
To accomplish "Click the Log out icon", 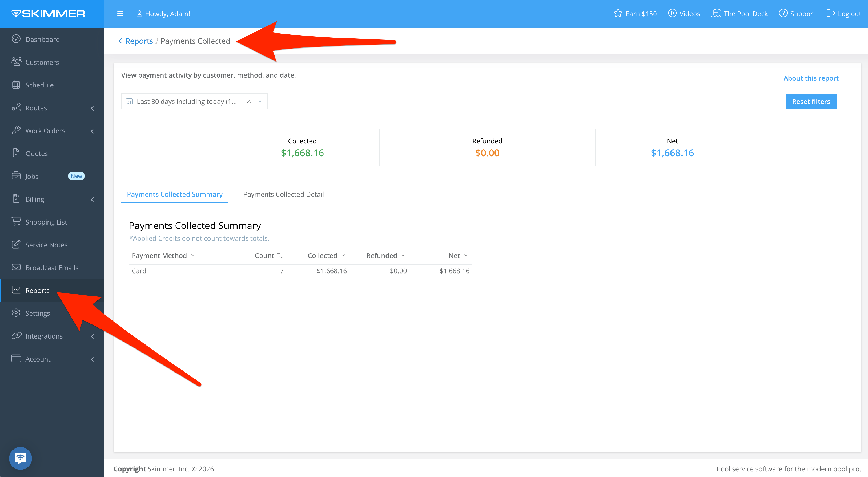I will coord(831,14).
